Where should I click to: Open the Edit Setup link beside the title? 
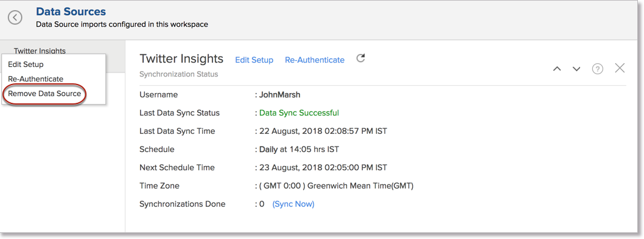pyautogui.click(x=254, y=60)
